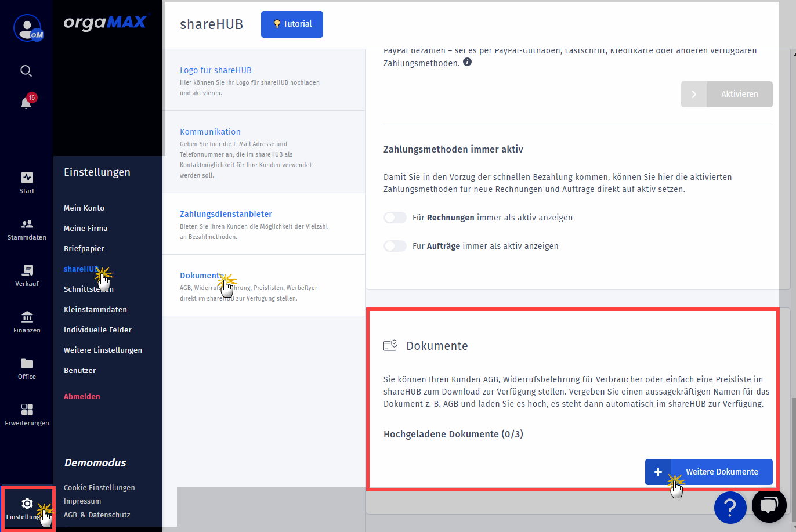Select Dokumente section

click(x=264, y=285)
